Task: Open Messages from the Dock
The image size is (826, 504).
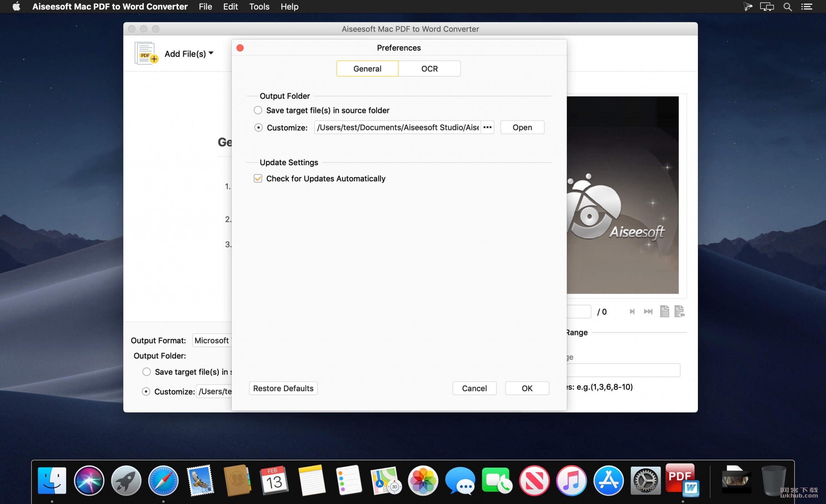Action: coord(460,480)
